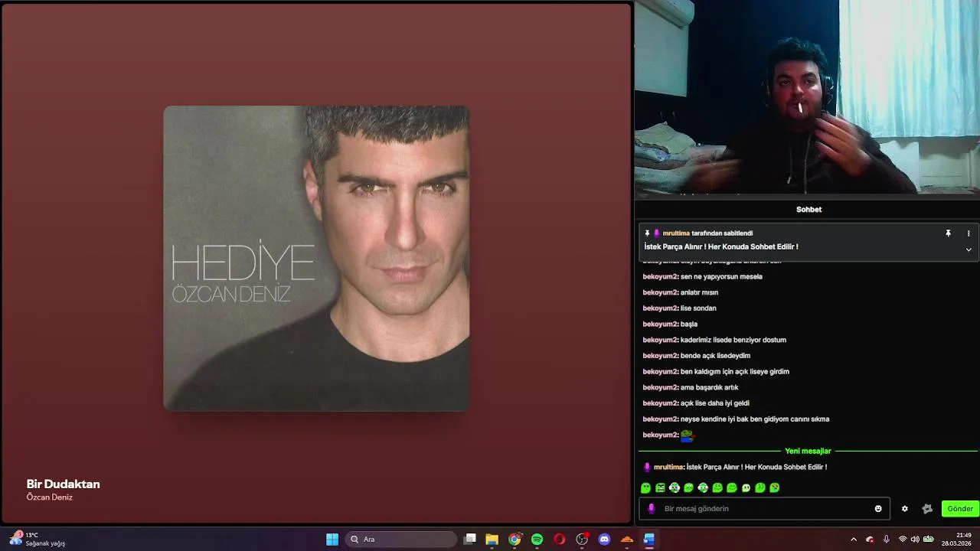
Task: Open Google Chrome from the taskbar
Action: pyautogui.click(x=514, y=540)
